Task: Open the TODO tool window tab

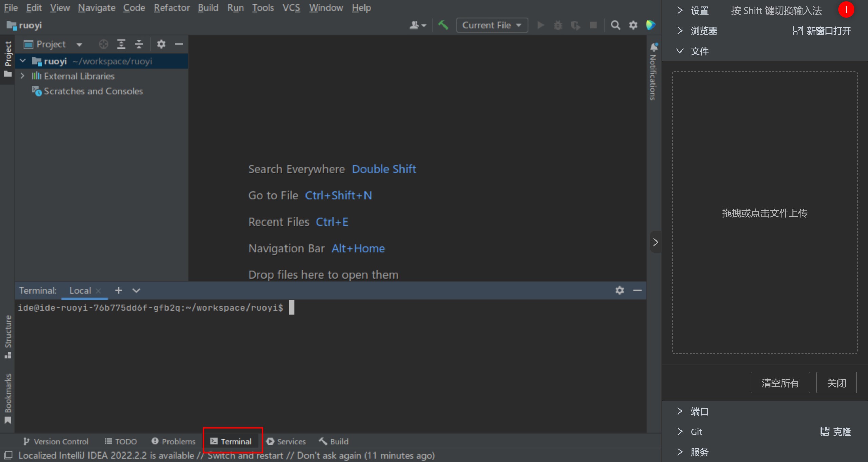Action: click(x=121, y=441)
